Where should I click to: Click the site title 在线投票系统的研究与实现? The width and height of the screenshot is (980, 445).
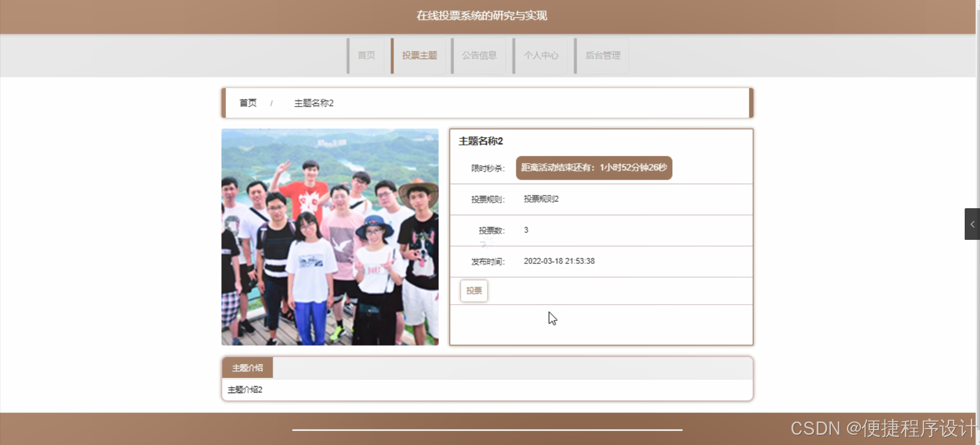point(482,16)
